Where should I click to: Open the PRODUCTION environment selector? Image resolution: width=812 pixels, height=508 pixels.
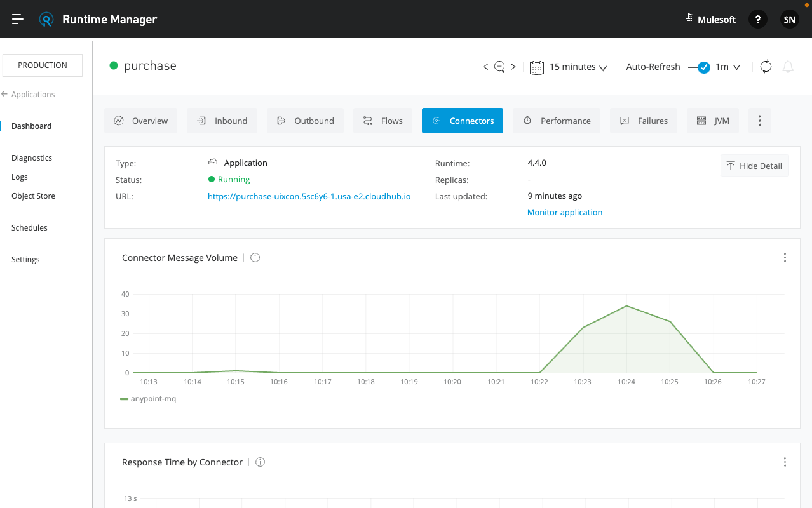43,65
